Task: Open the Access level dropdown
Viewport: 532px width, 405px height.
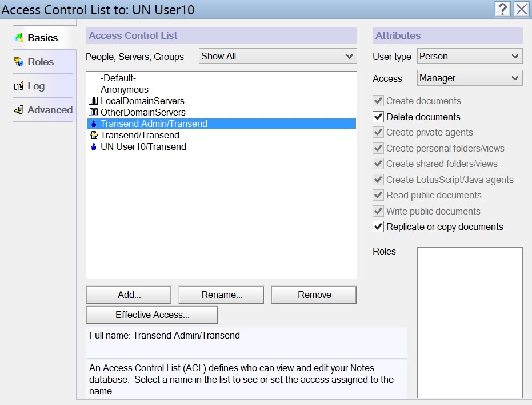Action: click(470, 78)
